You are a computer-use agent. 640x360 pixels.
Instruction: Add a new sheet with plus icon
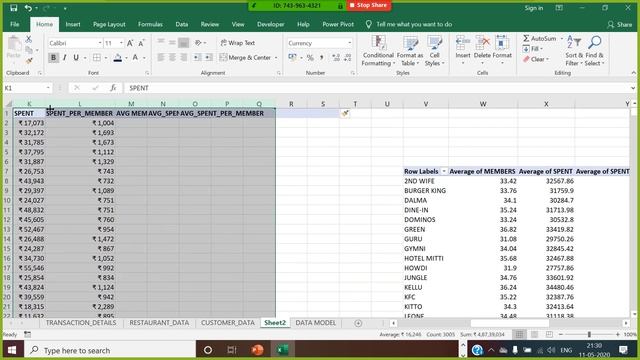[x=358, y=323]
